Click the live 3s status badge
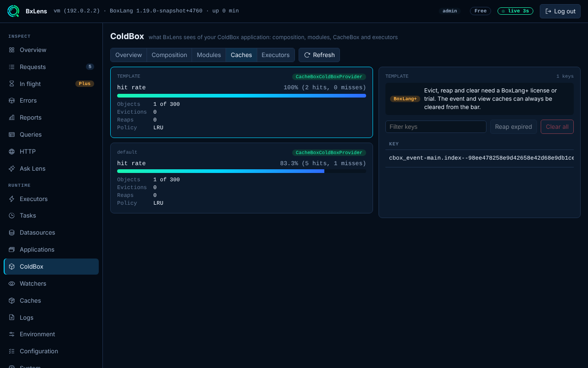 pyautogui.click(x=515, y=11)
